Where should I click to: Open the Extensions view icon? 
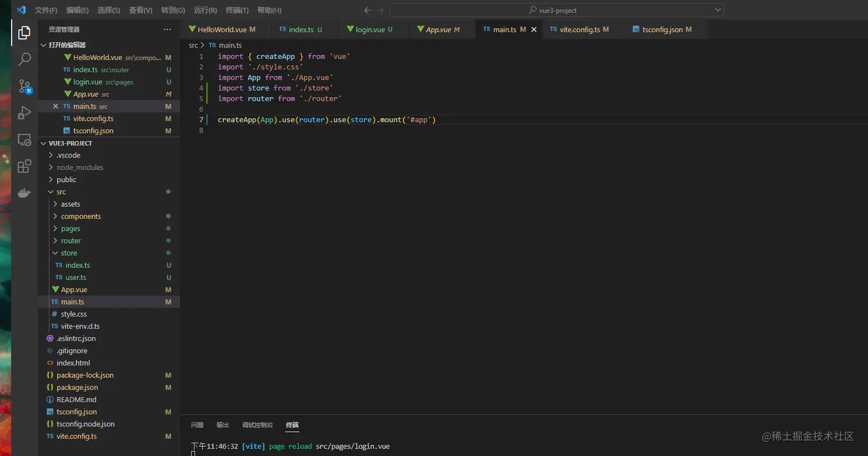point(24,166)
